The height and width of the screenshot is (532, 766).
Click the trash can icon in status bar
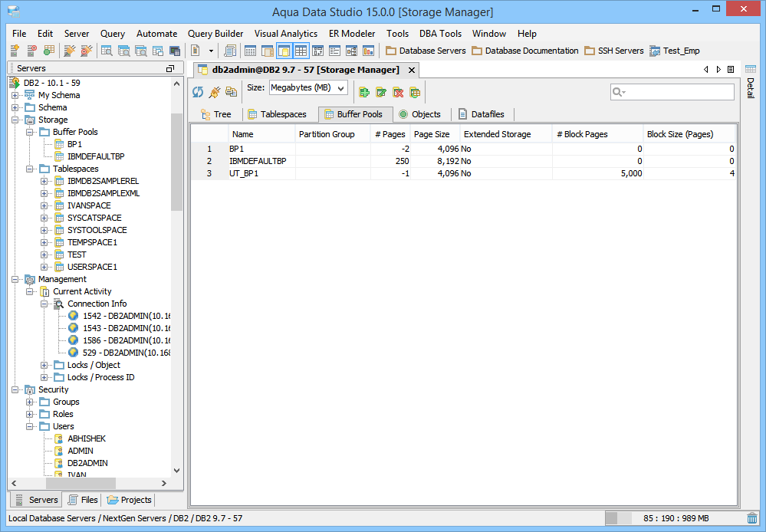coord(752,518)
